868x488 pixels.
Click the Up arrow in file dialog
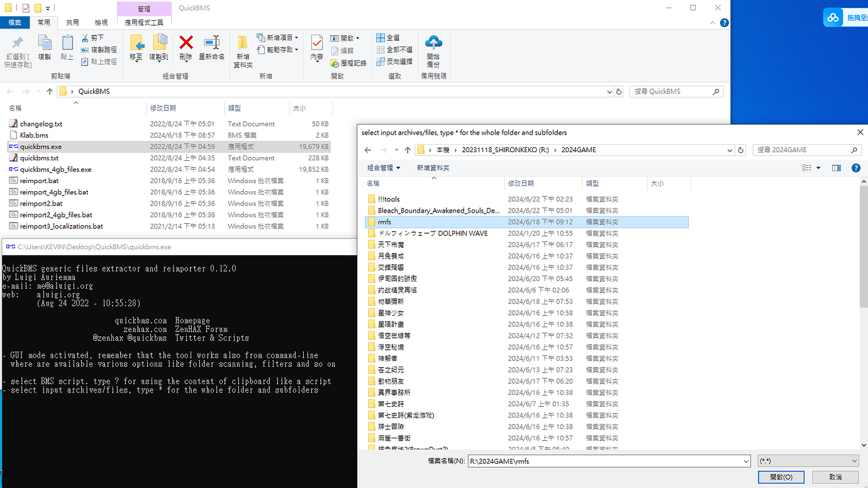pyautogui.click(x=408, y=150)
